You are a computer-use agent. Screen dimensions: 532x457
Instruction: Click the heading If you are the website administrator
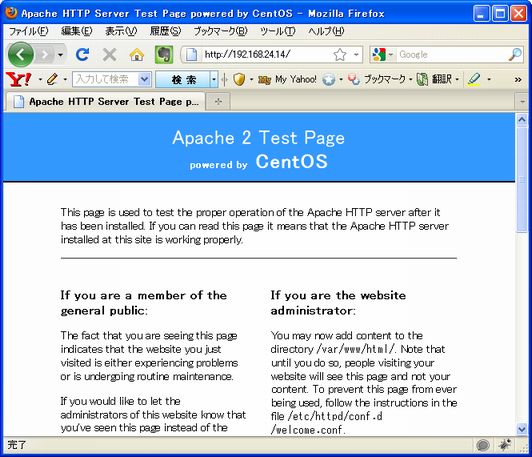pos(338,303)
